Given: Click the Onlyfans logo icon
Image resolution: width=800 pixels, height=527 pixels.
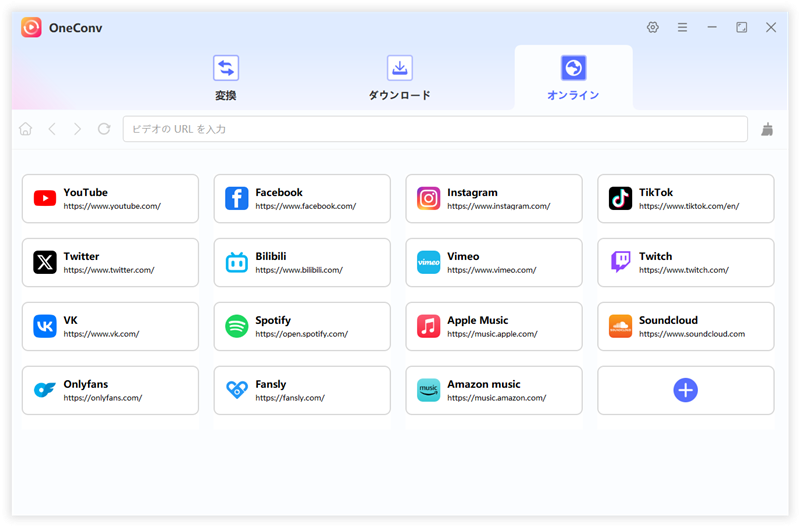Looking at the screenshot, I should point(45,390).
